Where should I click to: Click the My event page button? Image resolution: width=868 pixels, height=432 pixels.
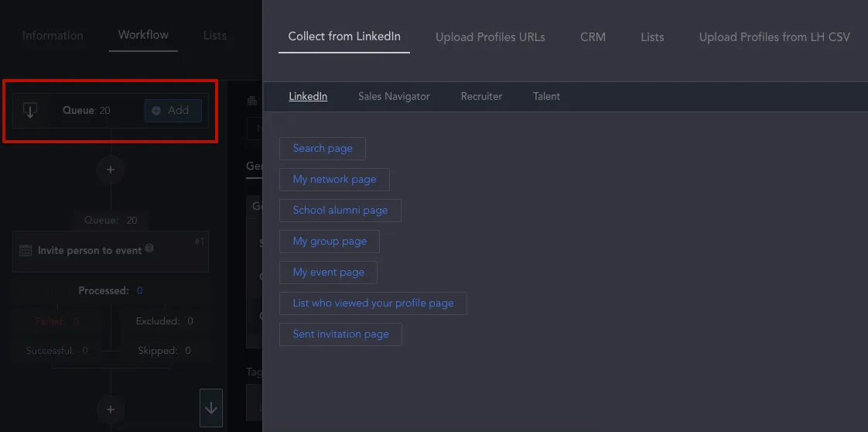[x=328, y=273]
